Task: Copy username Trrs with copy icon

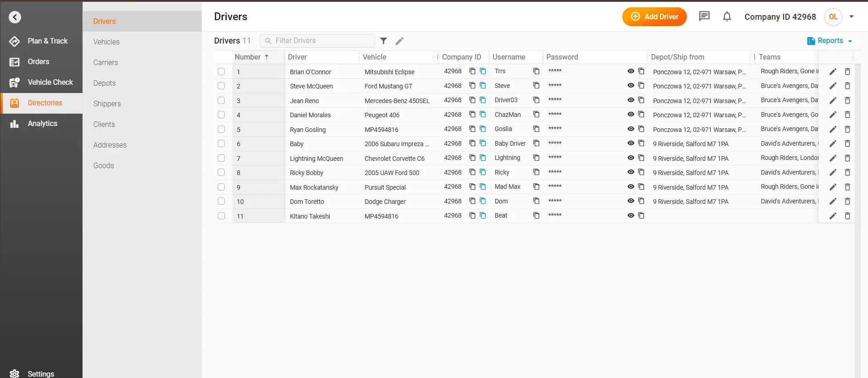Action: (536, 71)
